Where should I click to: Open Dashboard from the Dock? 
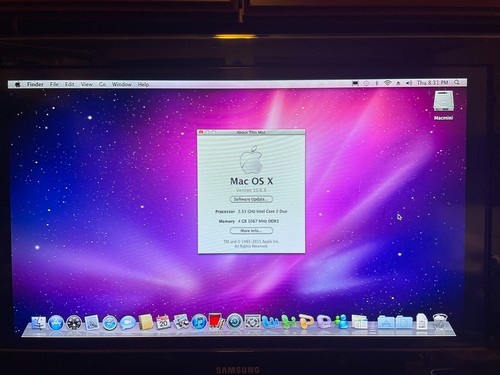[74, 323]
